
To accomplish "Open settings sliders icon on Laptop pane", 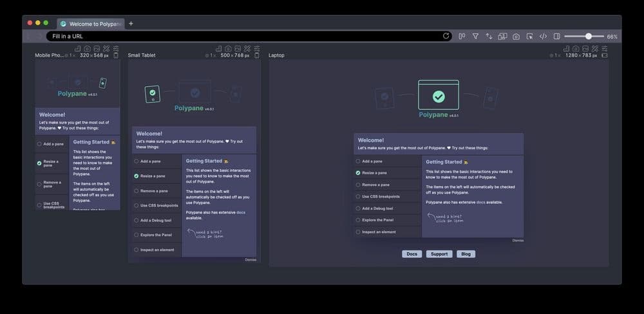I will [604, 48].
